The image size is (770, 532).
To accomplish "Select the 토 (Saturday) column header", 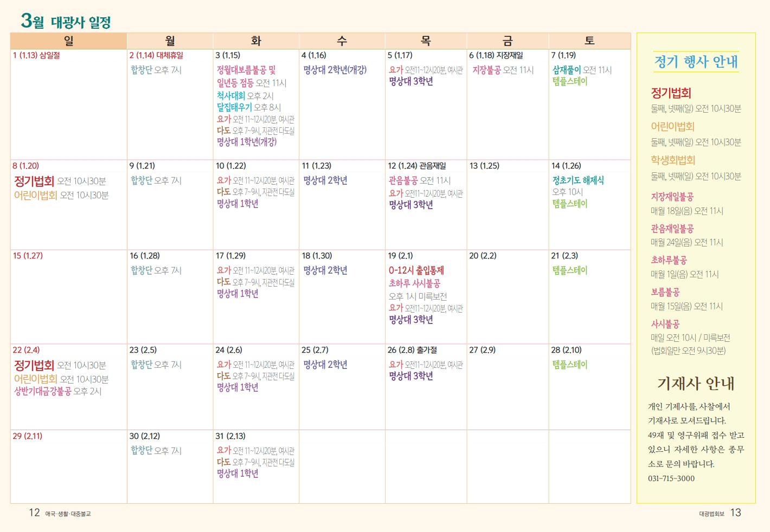I will pyautogui.click(x=589, y=41).
